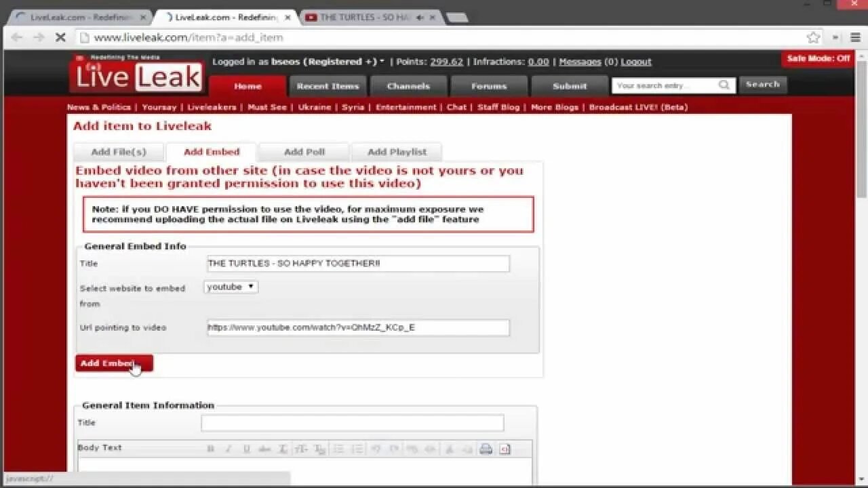Open Broadcast LIVE! (Beta) link
The height and width of the screenshot is (488, 868).
[638, 107]
